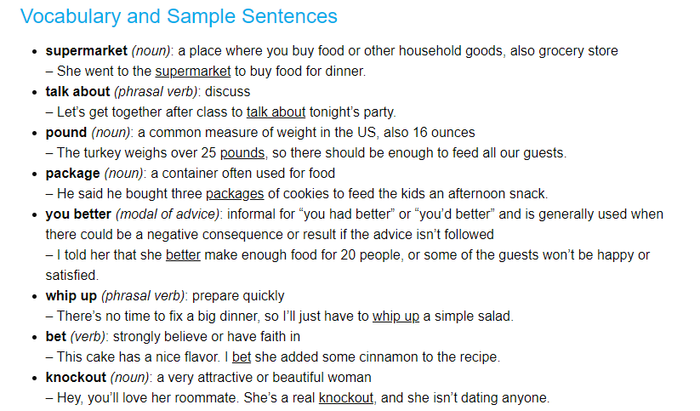Click the underlined word 'better'

point(183,255)
